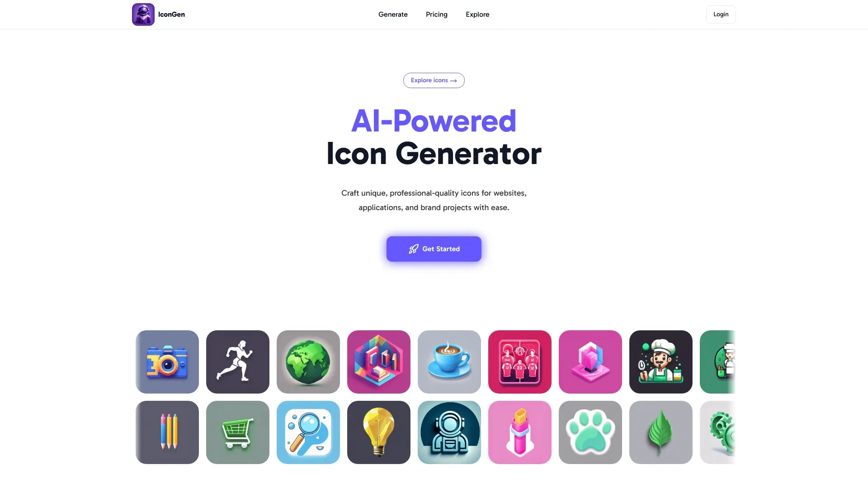This screenshot has width=868, height=488.
Task: Click the Explore icons arrow link
Action: (434, 80)
